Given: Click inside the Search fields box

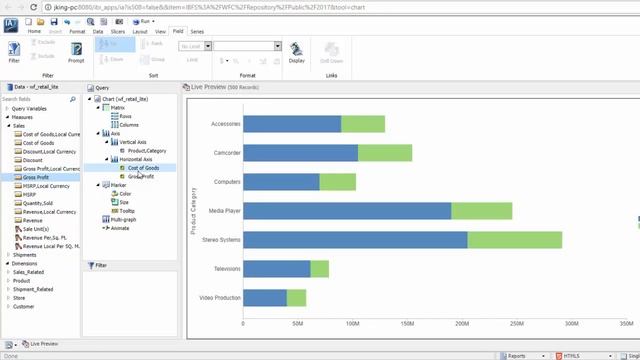Looking at the screenshot, I should click(x=34, y=99).
